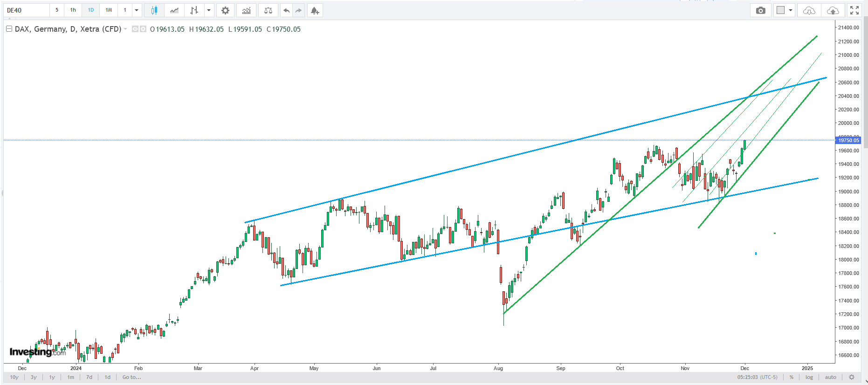
Task: Toggle the auto scale button
Action: pyautogui.click(x=831, y=377)
